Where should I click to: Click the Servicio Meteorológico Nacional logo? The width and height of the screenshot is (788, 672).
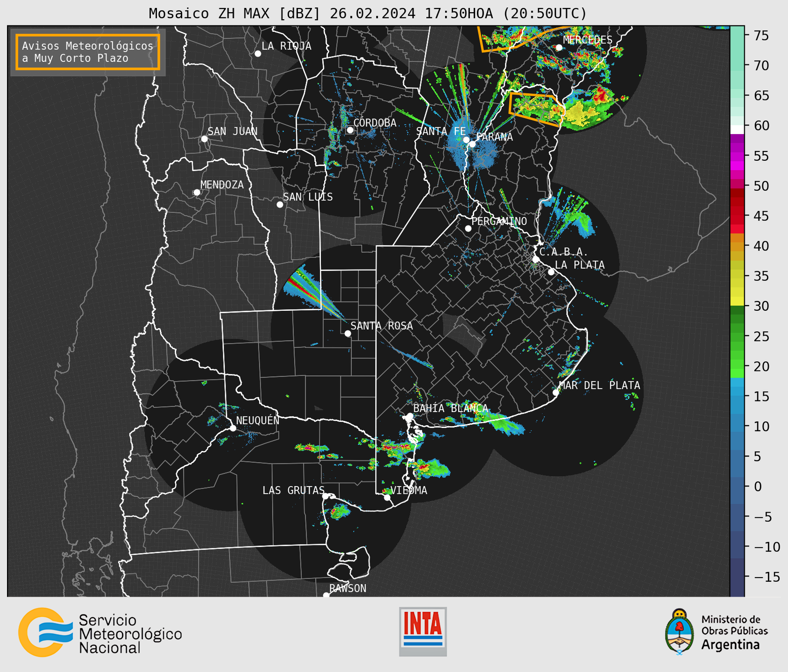click(100, 632)
